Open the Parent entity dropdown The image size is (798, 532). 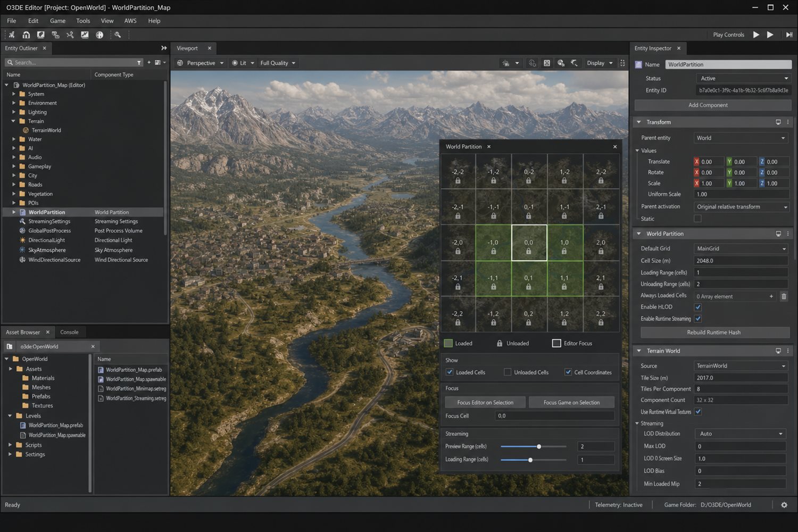[x=741, y=138]
